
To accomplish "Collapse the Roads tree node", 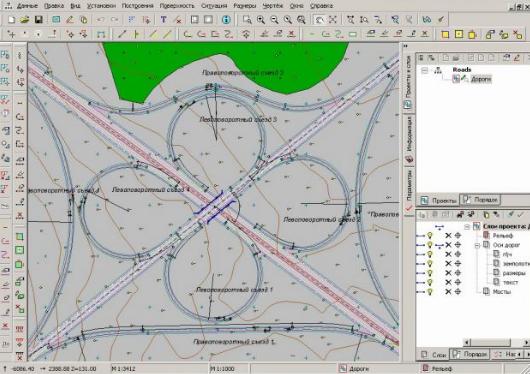I will click(425, 70).
